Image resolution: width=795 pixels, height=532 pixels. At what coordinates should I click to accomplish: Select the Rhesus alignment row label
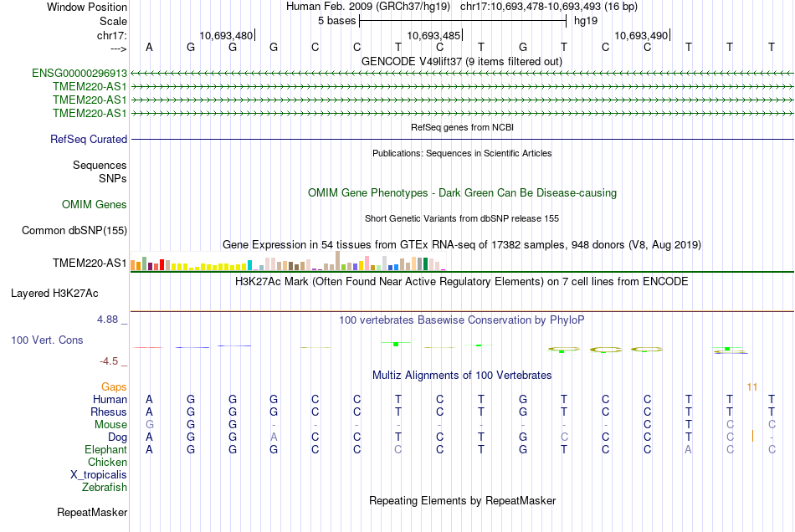[109, 412]
